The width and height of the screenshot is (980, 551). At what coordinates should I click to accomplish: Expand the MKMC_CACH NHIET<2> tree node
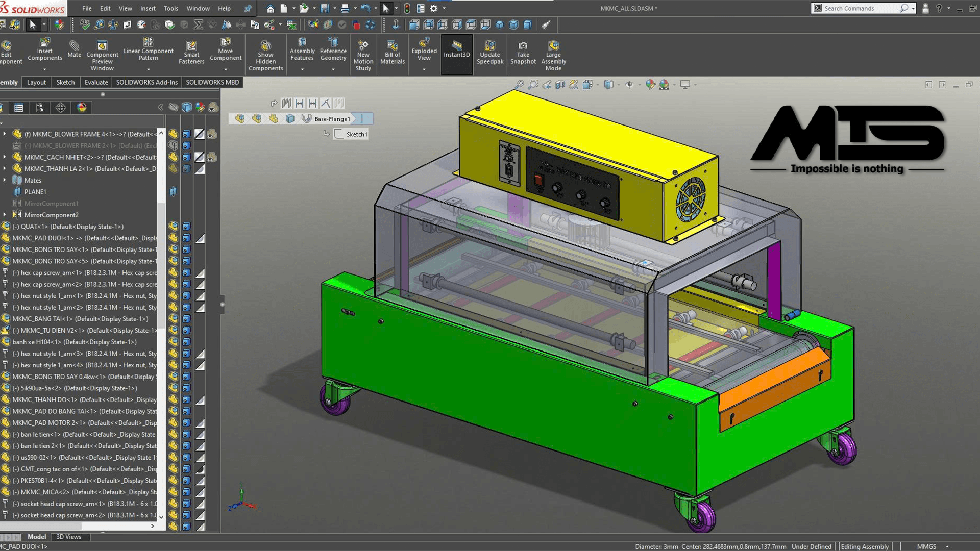click(5, 157)
